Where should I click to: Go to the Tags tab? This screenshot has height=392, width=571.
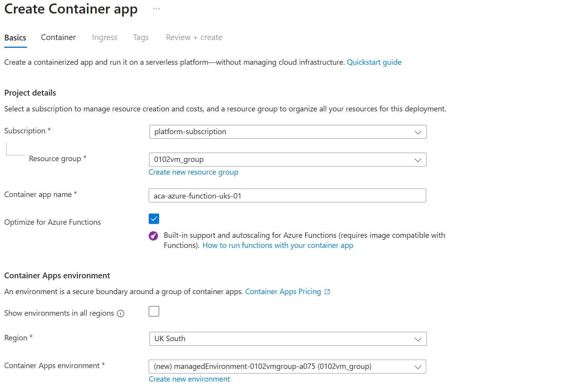point(141,37)
